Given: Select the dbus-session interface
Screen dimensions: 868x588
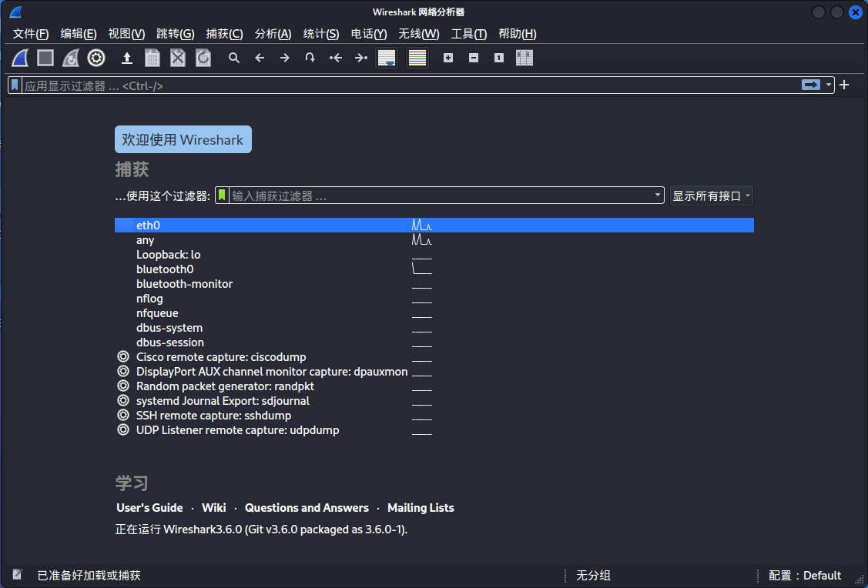Looking at the screenshot, I should tap(434, 342).
